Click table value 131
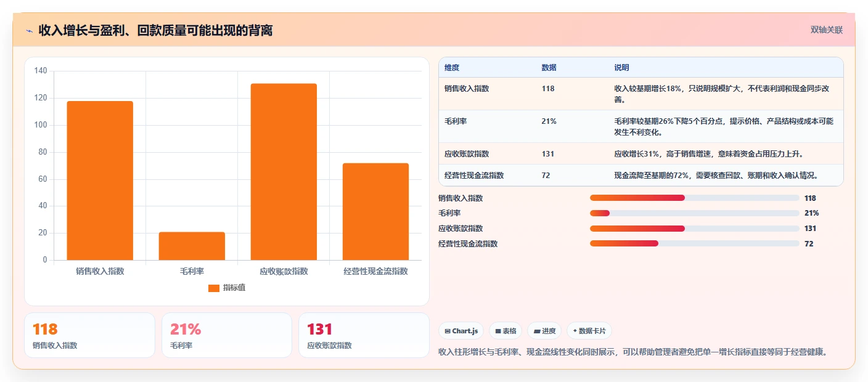Image resolution: width=868 pixels, height=382 pixels. (548, 154)
